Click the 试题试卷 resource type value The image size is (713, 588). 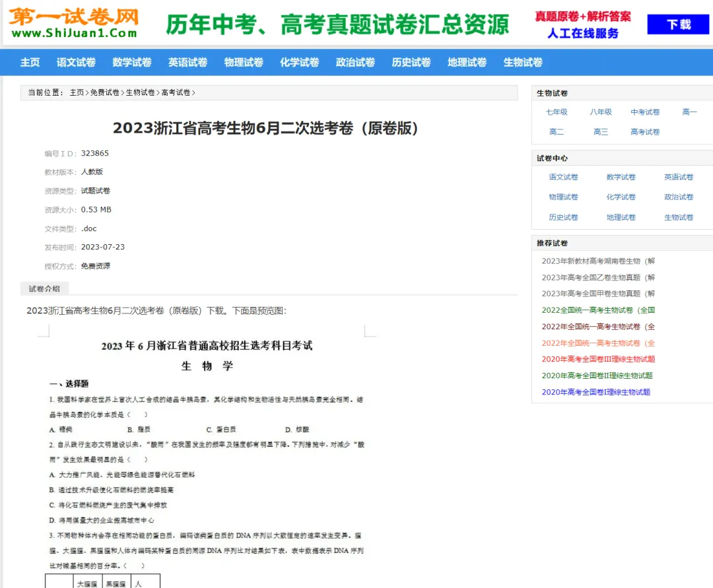click(x=96, y=191)
